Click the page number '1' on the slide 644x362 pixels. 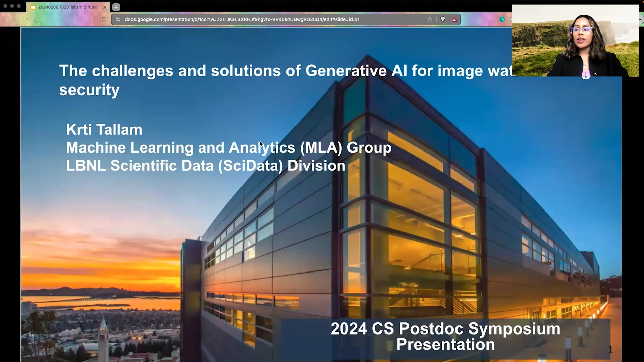tap(610, 349)
